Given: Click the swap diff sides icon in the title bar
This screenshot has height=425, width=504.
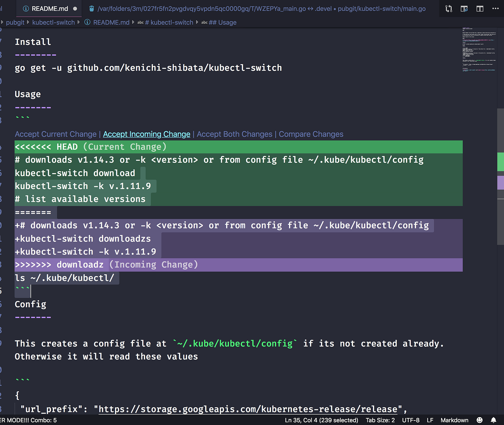Looking at the screenshot, I should pos(448,8).
